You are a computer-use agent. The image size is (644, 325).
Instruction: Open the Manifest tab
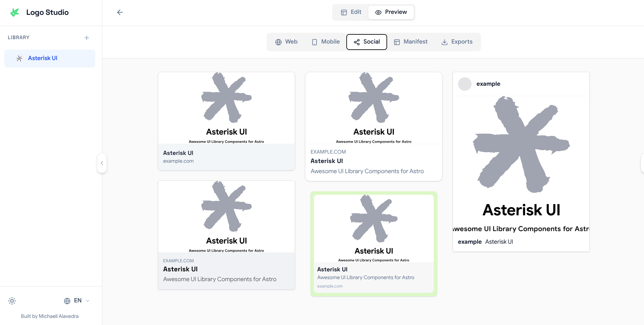(411, 42)
